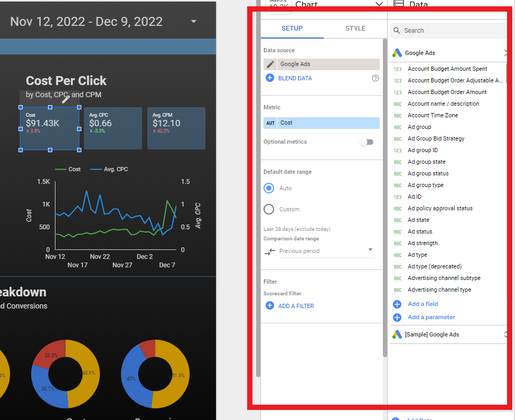The width and height of the screenshot is (516, 420).
Task: Switch to the SETUP tab
Action: pyautogui.click(x=292, y=29)
